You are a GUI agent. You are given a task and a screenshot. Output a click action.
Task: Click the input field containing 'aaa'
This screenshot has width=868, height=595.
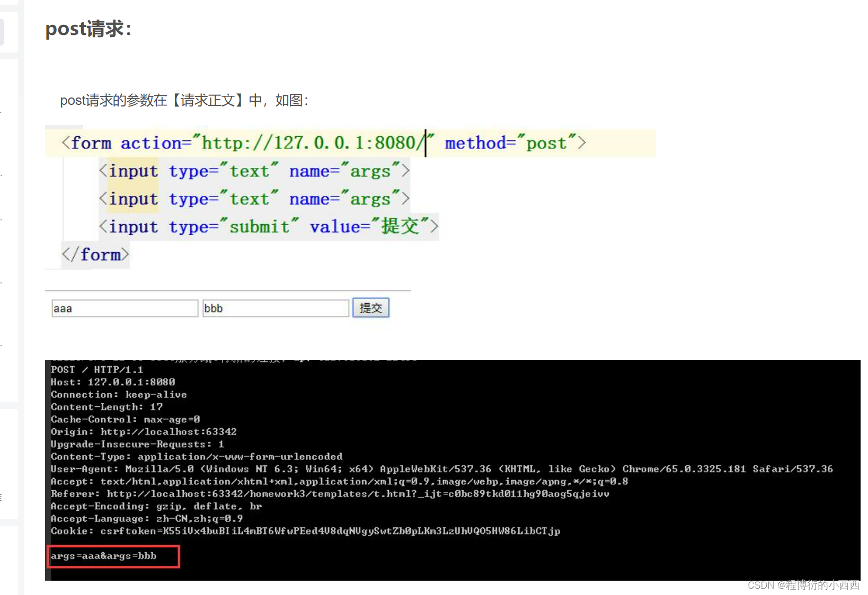coord(125,308)
